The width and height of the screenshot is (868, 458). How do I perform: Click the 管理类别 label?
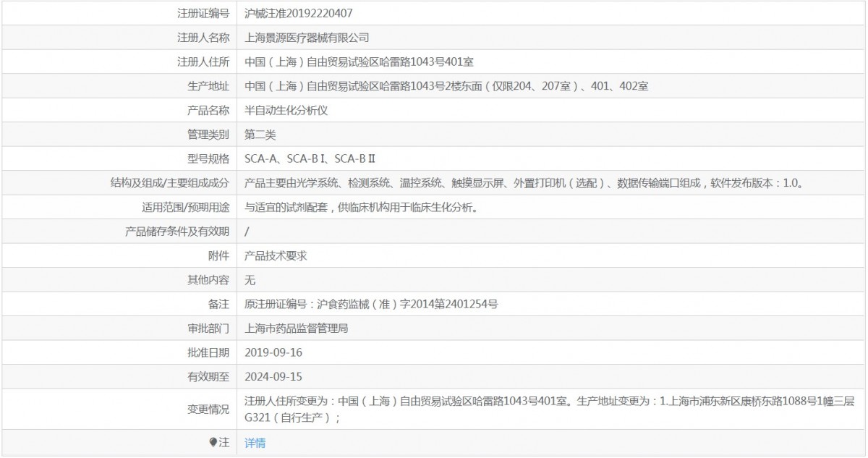coord(208,135)
